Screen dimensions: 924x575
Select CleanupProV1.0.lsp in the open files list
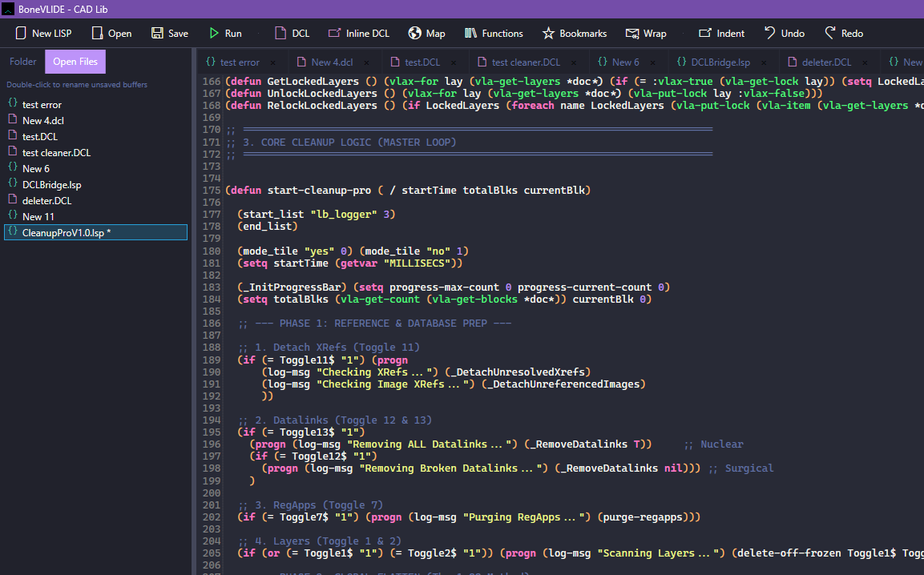tap(95, 232)
